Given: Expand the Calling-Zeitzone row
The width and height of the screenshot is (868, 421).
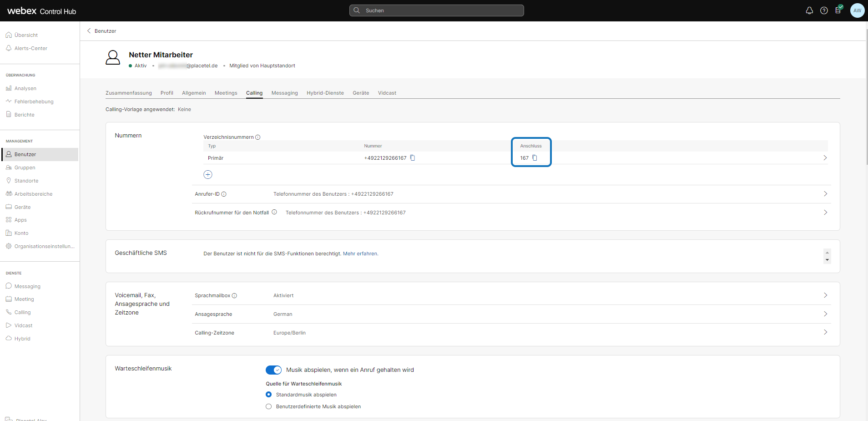Looking at the screenshot, I should (x=825, y=332).
